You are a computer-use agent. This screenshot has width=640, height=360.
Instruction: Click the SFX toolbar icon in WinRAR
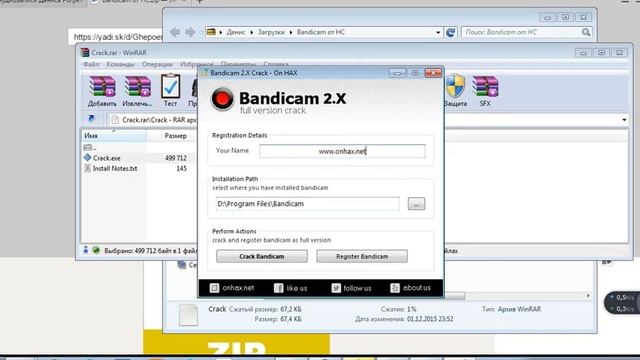tap(485, 91)
